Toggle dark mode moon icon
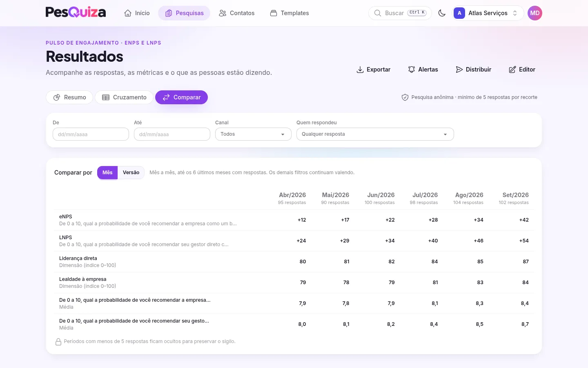This screenshot has width=588, height=368. pyautogui.click(x=442, y=13)
